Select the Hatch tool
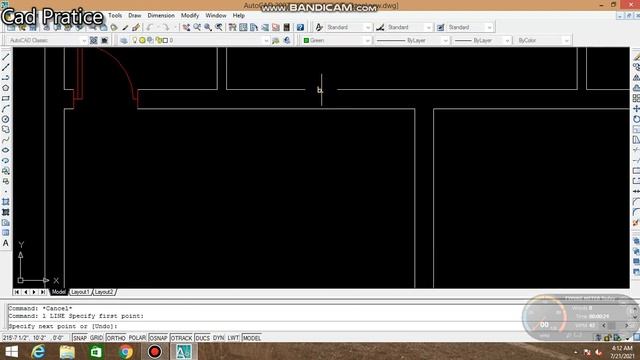 [x=6, y=202]
